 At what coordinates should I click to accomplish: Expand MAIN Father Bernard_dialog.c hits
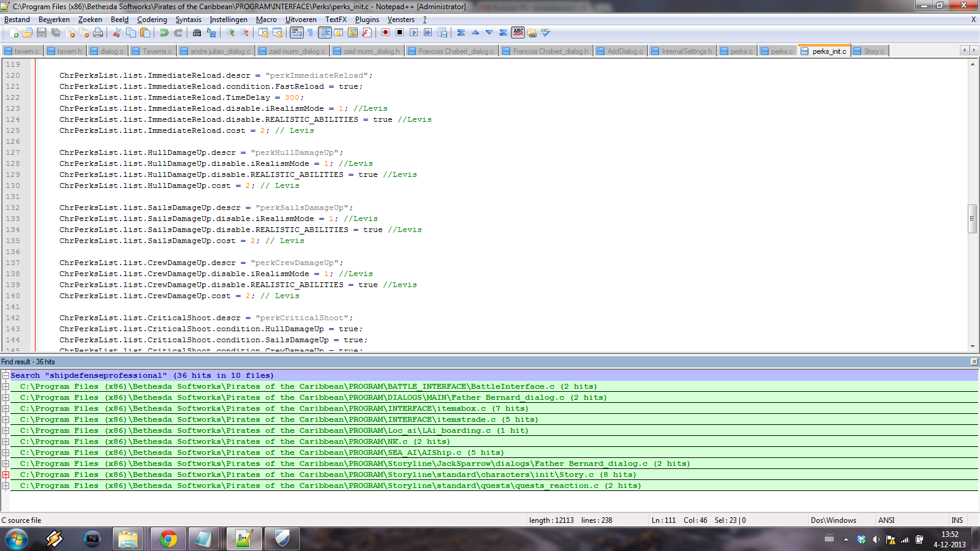coord(6,397)
